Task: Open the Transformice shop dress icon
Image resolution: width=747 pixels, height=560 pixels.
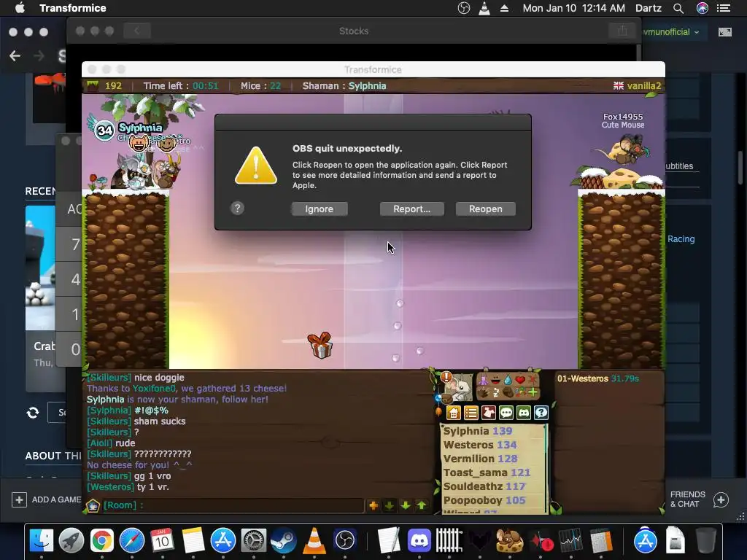Action: (x=489, y=413)
